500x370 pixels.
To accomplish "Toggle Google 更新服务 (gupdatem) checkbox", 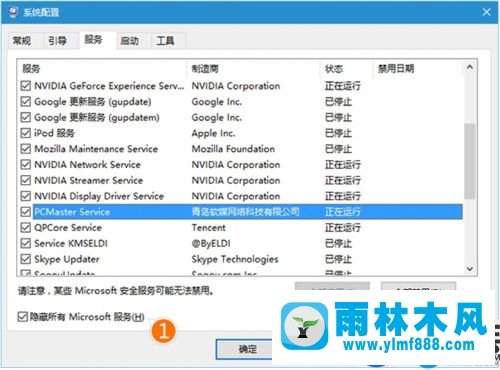I will tap(26, 117).
